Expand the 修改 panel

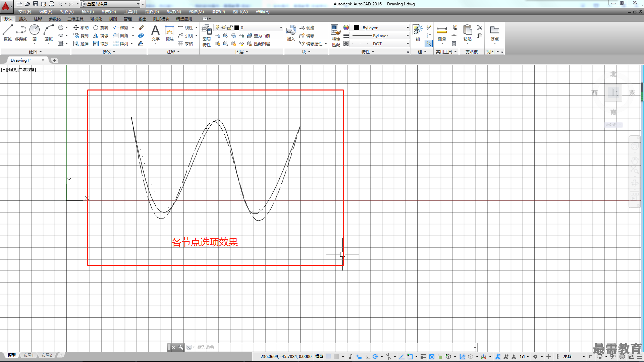(109, 52)
